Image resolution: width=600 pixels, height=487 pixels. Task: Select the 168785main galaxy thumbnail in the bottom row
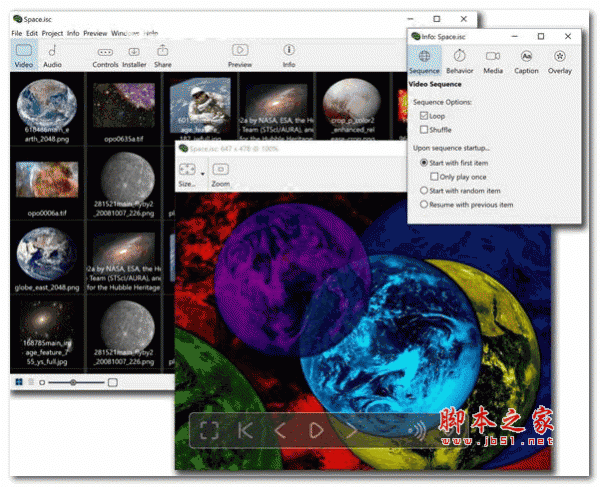(47, 332)
